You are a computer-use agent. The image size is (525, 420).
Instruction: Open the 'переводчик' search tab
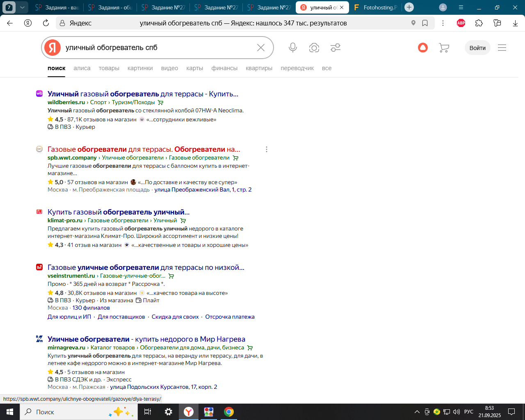(x=297, y=68)
